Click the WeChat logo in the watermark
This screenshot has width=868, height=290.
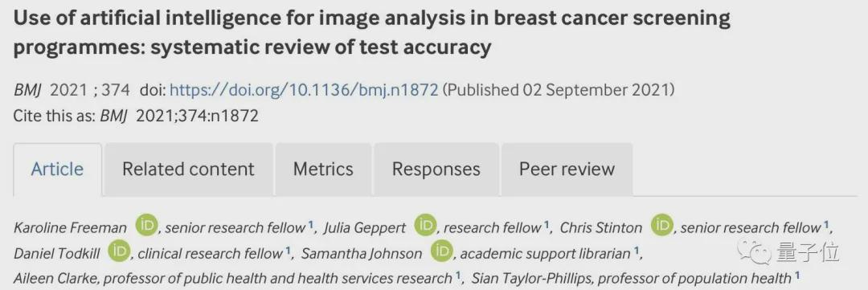tap(758, 252)
